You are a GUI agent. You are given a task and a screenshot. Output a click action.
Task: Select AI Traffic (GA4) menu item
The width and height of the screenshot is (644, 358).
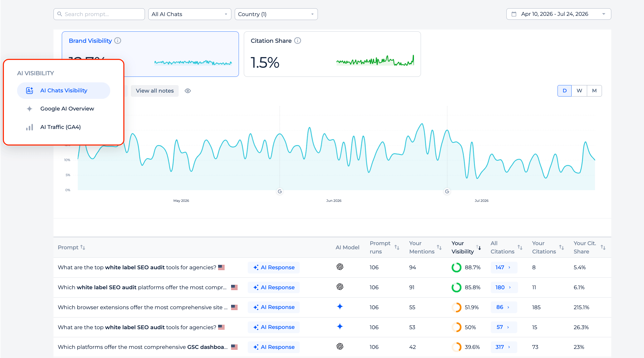64,127
